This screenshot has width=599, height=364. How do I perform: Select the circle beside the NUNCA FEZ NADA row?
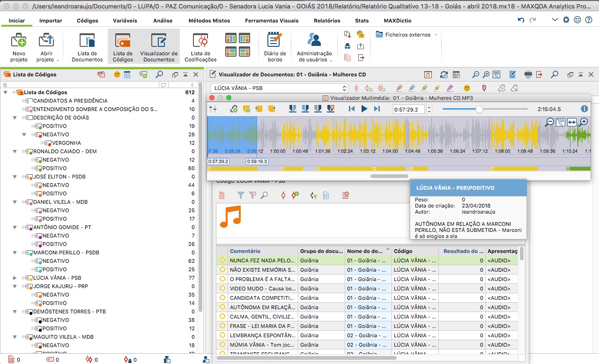(x=222, y=260)
